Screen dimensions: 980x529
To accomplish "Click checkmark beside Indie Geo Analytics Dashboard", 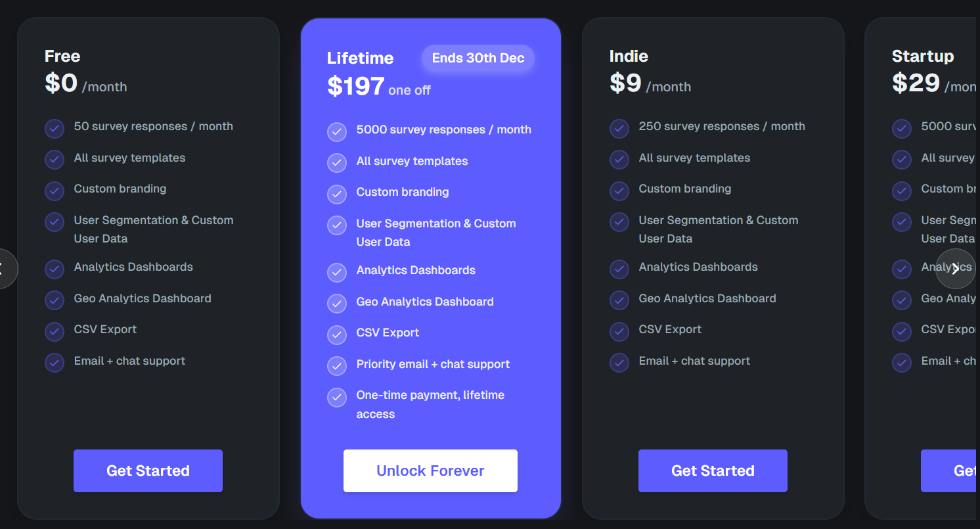I will pos(619,300).
